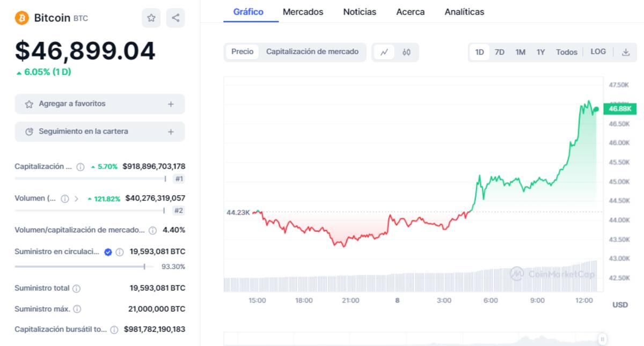Click info icon beside Suministro máx.

[x=77, y=309]
